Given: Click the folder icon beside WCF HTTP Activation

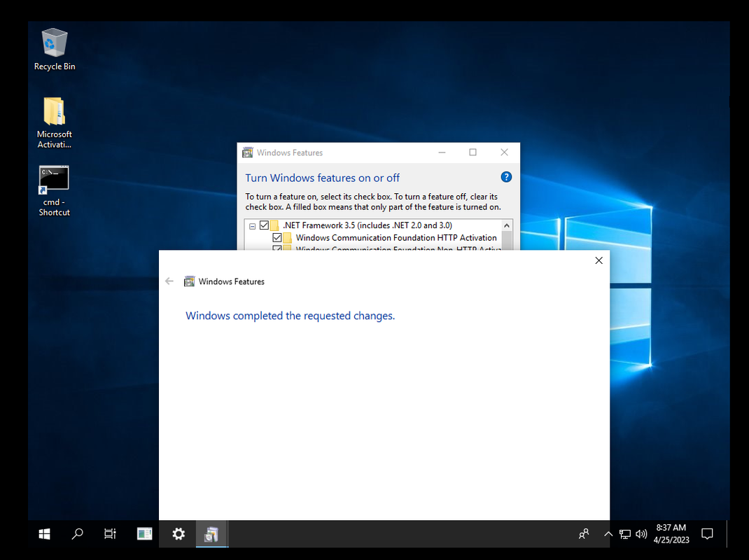Looking at the screenshot, I should tap(287, 237).
